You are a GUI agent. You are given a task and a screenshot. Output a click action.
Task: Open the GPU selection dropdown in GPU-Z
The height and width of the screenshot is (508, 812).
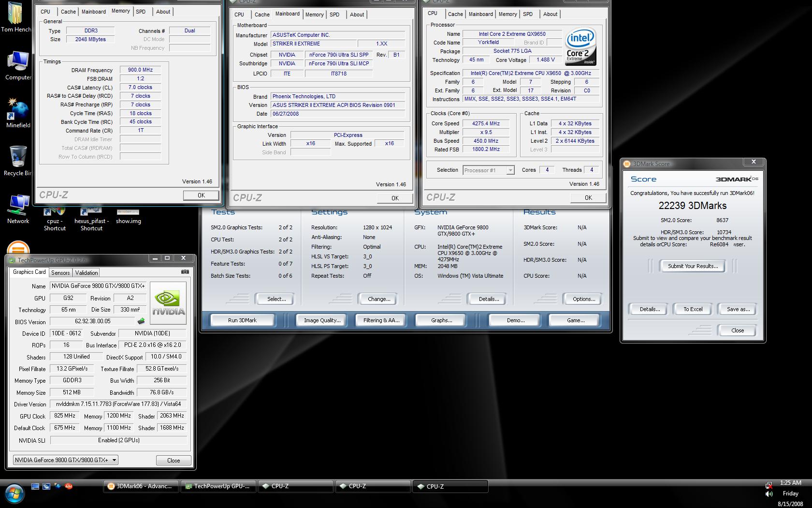coord(65,460)
